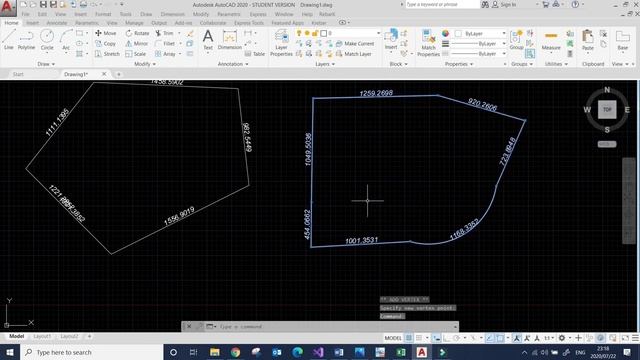Select the Polyline tool
640x360 pixels.
[x=26, y=40]
